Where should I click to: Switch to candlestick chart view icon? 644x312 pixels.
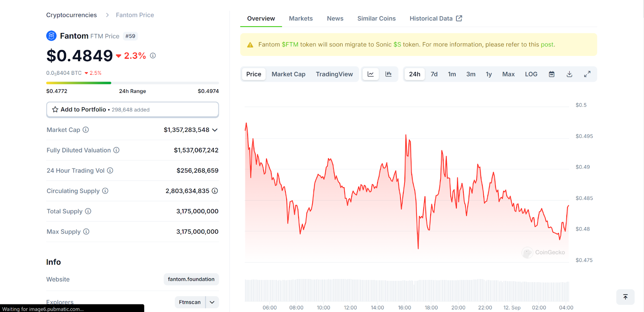coord(388,74)
